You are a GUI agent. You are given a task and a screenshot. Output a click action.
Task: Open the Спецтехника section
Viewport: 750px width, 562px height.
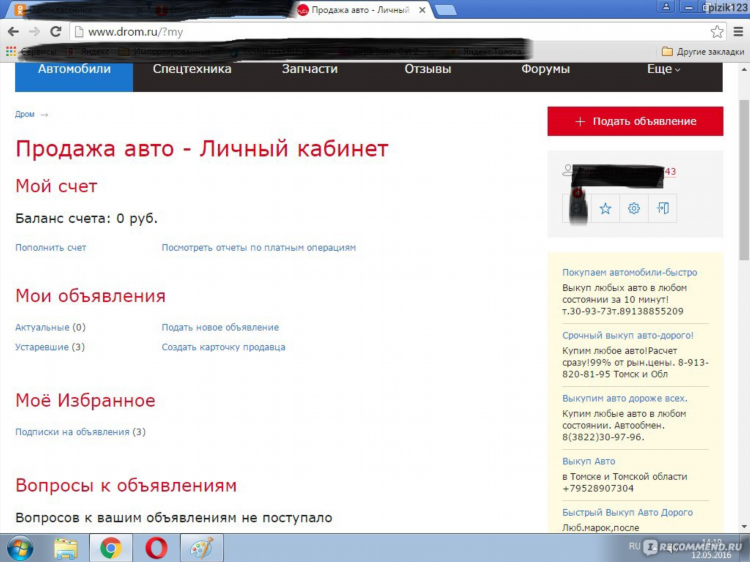192,69
